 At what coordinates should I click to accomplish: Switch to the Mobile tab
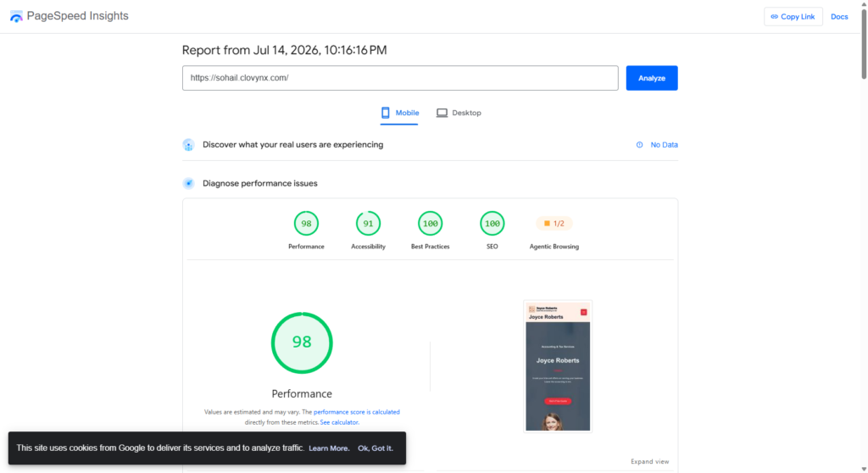point(399,113)
